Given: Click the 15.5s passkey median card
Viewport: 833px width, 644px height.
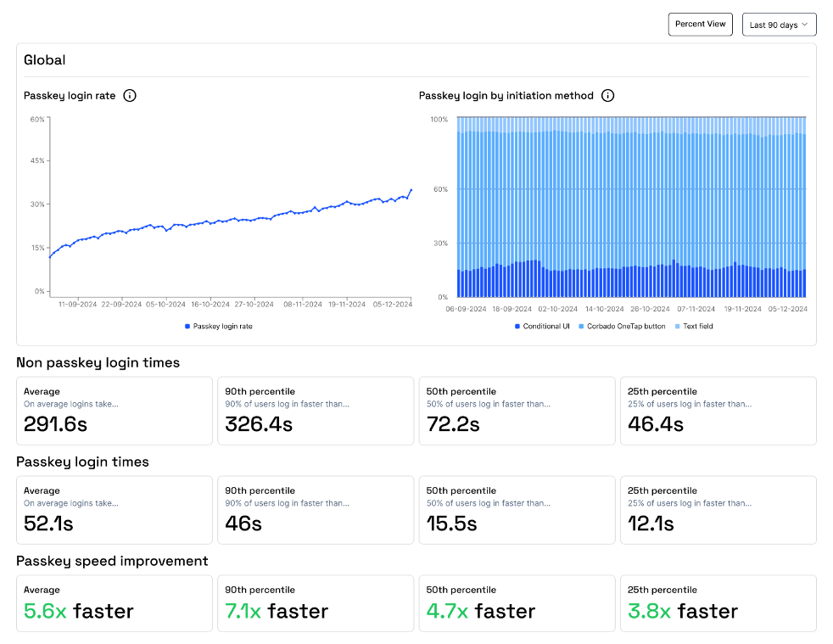Looking at the screenshot, I should 517,510.
